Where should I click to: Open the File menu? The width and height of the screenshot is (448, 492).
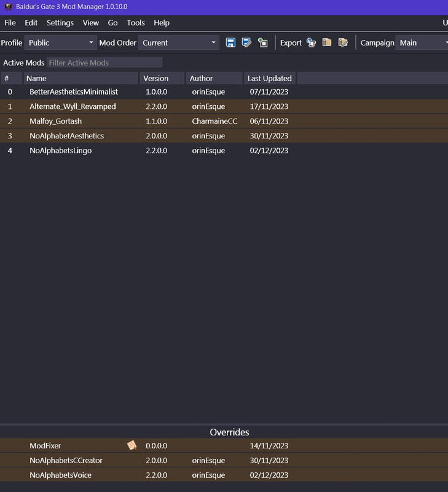pos(10,23)
